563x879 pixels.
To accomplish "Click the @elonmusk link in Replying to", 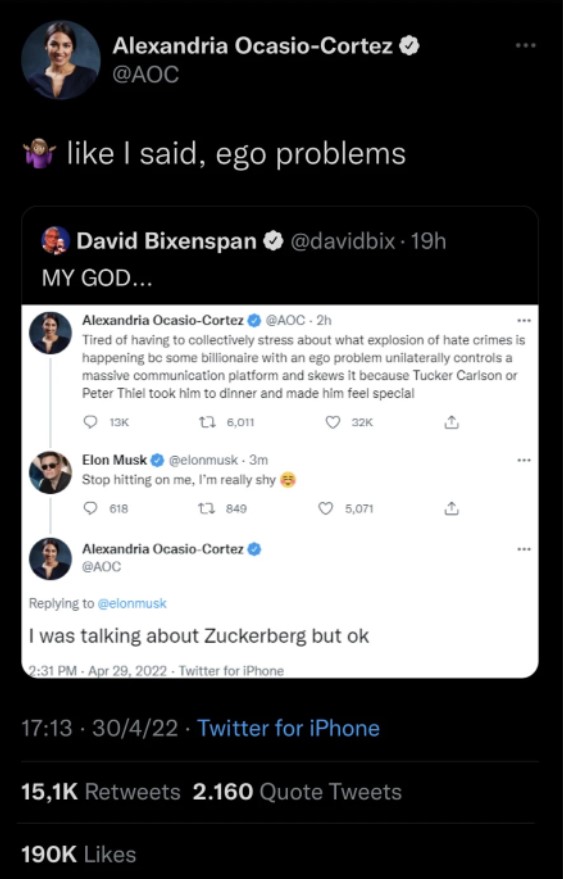I will (x=132, y=604).
